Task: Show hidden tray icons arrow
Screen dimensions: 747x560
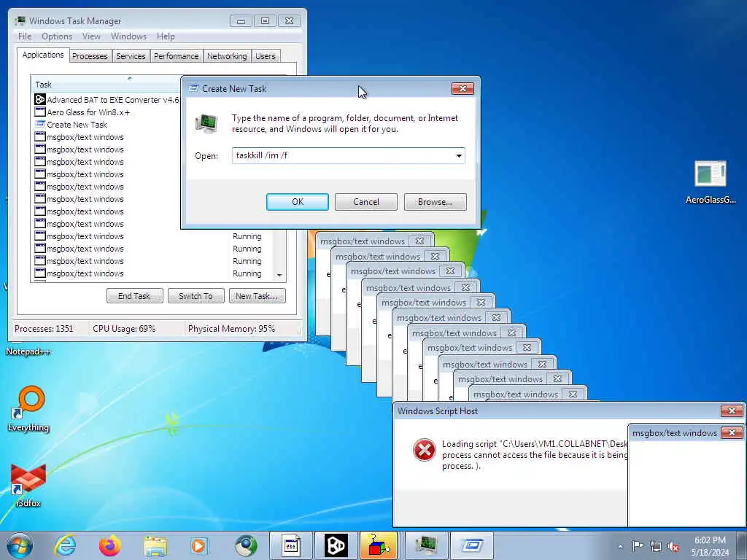Action: pos(620,547)
